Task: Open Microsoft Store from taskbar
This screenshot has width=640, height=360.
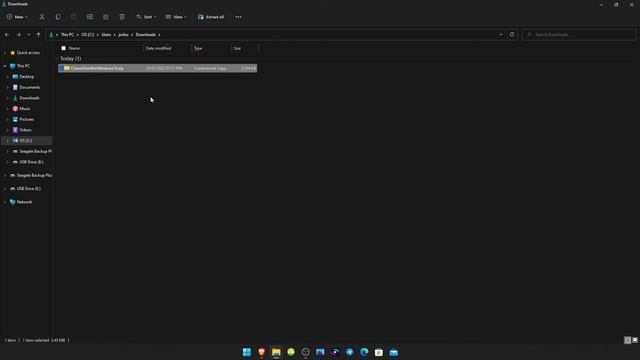Action: tap(379, 352)
